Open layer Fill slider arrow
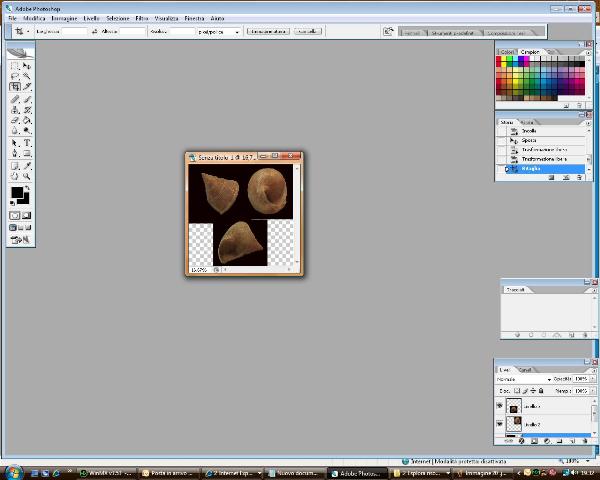 [592, 391]
